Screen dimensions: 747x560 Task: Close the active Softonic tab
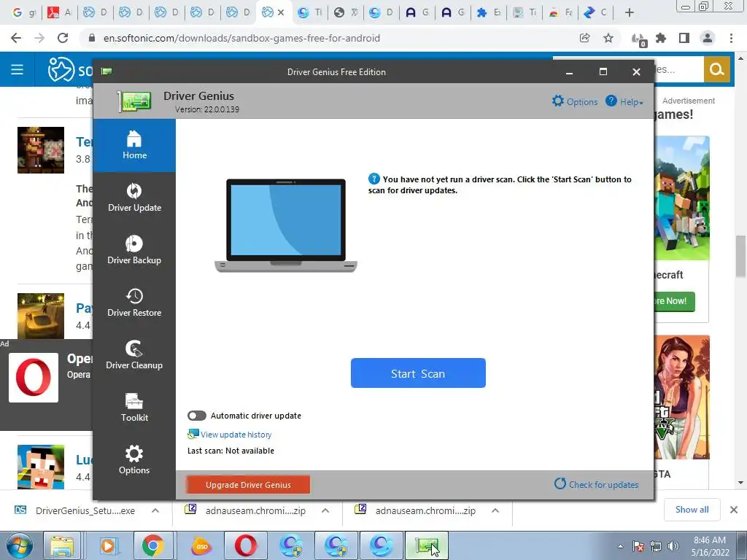(281, 13)
